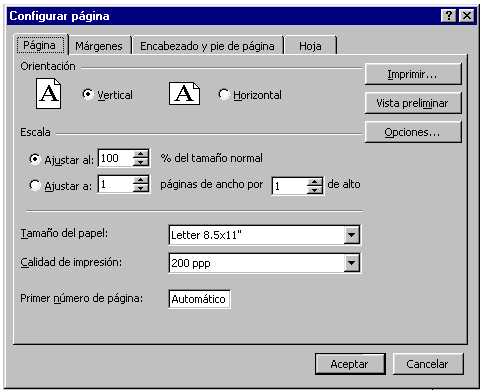Choose the Ajustar a pages radio option
The height and width of the screenshot is (392, 484).
[x=35, y=185]
